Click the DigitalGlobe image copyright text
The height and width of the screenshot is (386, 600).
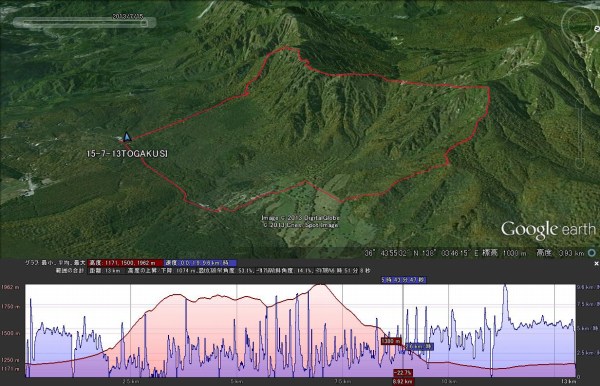point(300,218)
